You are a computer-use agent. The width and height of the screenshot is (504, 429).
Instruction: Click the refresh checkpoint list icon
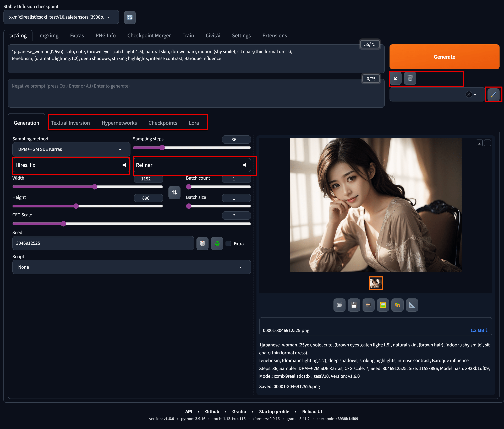129,18
